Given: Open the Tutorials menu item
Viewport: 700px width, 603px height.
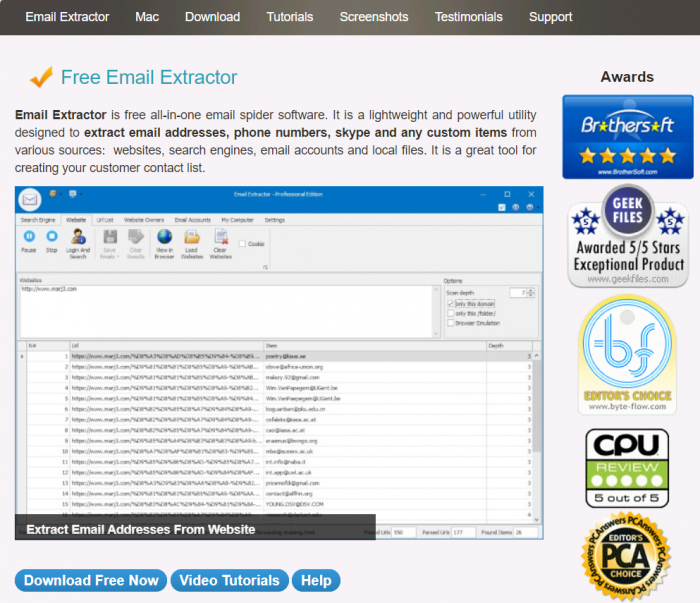Looking at the screenshot, I should pos(290,17).
